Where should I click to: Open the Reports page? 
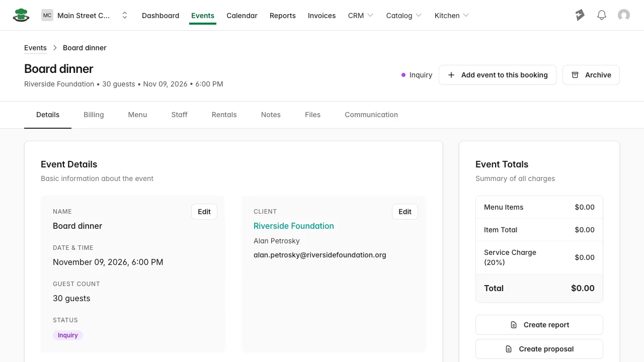coord(283,16)
